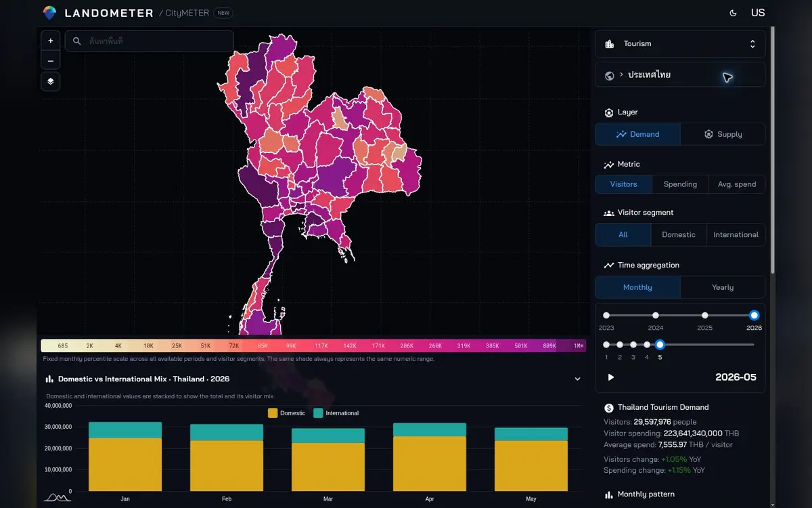Expand the ประเทศไทย breadcrumb chevron
Screen dimensions: 812x508
click(621, 75)
